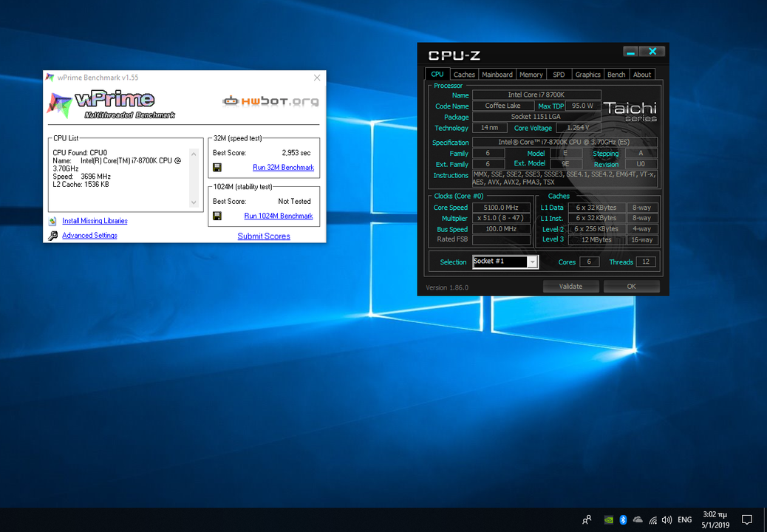The width and height of the screenshot is (767, 532).
Task: Open the About tab
Action: point(642,75)
